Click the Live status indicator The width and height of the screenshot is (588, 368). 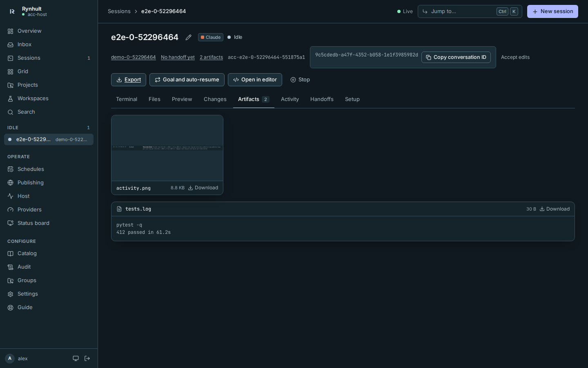click(x=405, y=11)
